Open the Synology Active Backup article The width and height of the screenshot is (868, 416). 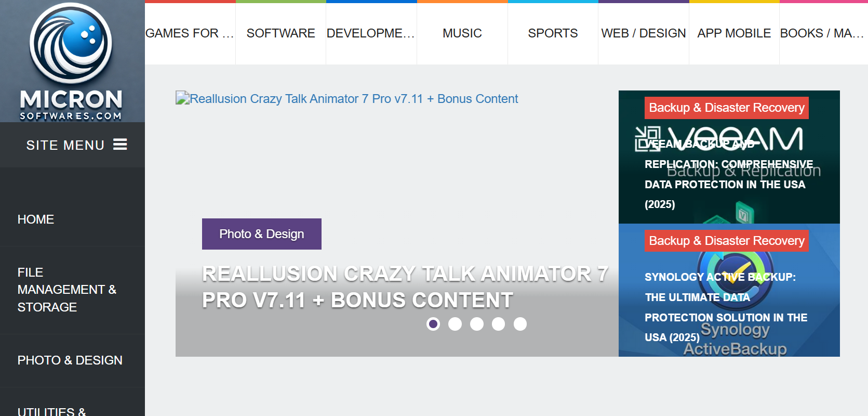pos(726,307)
